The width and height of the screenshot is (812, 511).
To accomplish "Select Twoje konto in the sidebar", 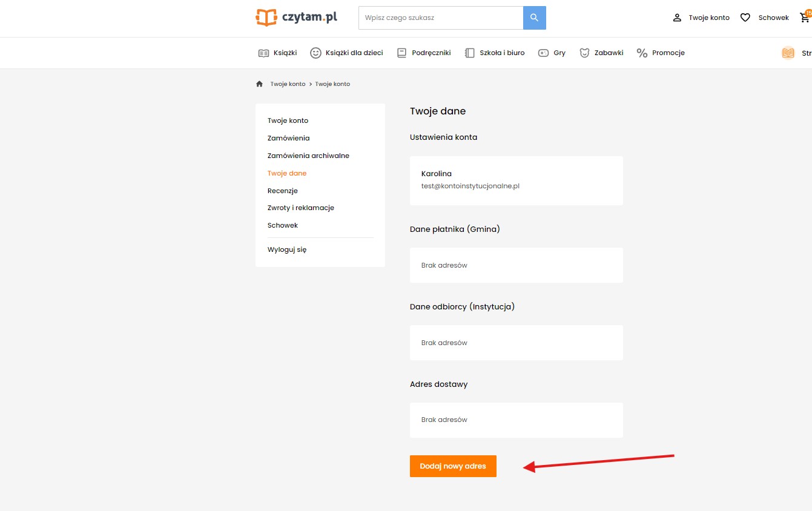I will click(288, 120).
